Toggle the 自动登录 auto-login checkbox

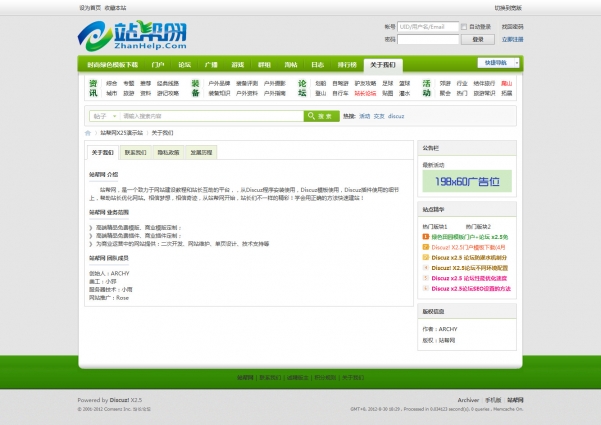[467, 27]
